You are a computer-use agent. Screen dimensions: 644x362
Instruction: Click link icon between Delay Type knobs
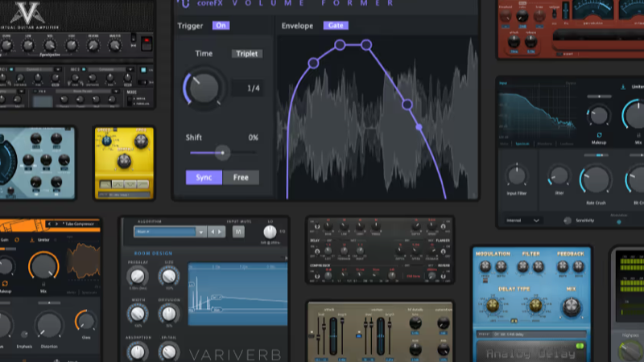(514, 320)
